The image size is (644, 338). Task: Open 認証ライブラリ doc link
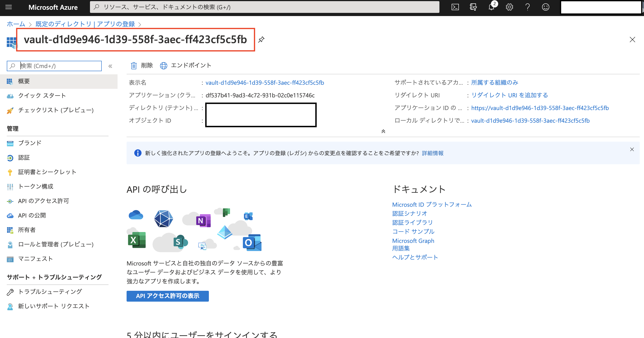point(412,223)
